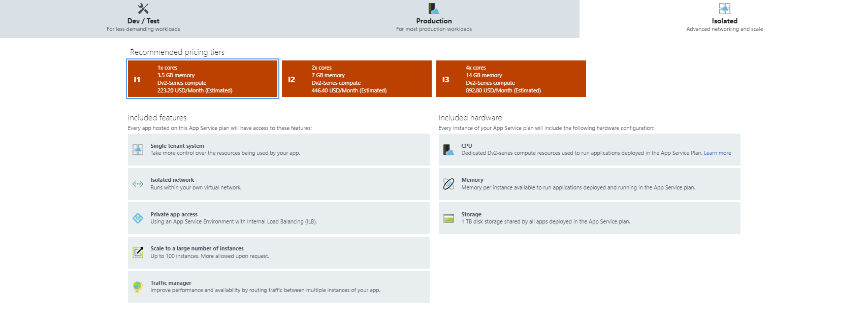Click the Storage hardware description row

tap(589, 218)
